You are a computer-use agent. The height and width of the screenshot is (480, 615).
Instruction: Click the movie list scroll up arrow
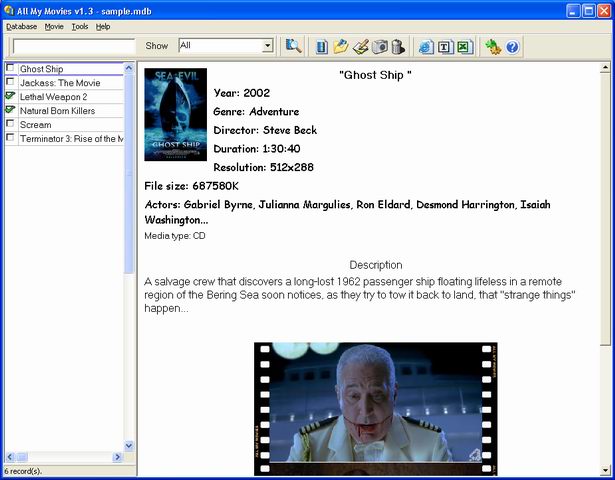point(129,68)
